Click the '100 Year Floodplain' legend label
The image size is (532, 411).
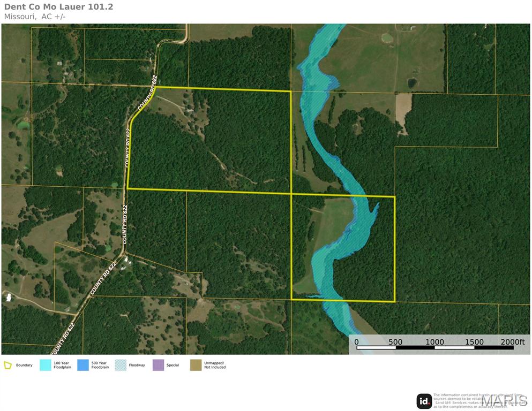62,366
